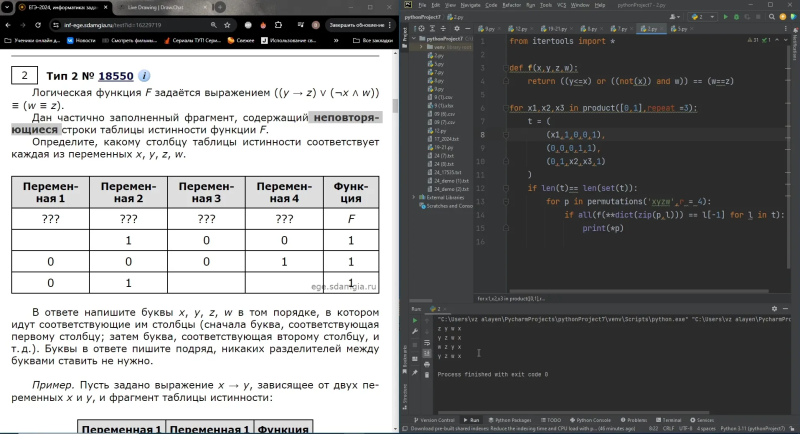Screen dimensions: 800x434
Task: Open task number 18550 link
Action: click(x=116, y=76)
